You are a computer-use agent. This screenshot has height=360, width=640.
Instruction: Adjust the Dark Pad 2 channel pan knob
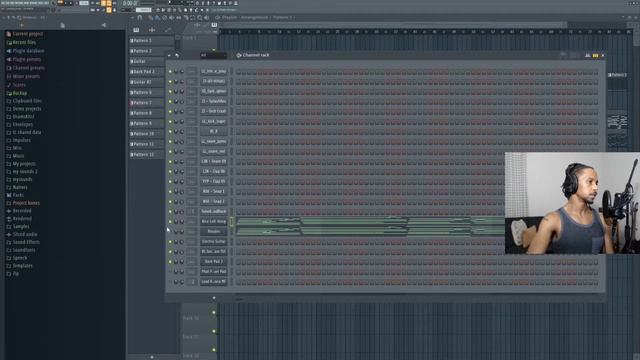(176, 262)
